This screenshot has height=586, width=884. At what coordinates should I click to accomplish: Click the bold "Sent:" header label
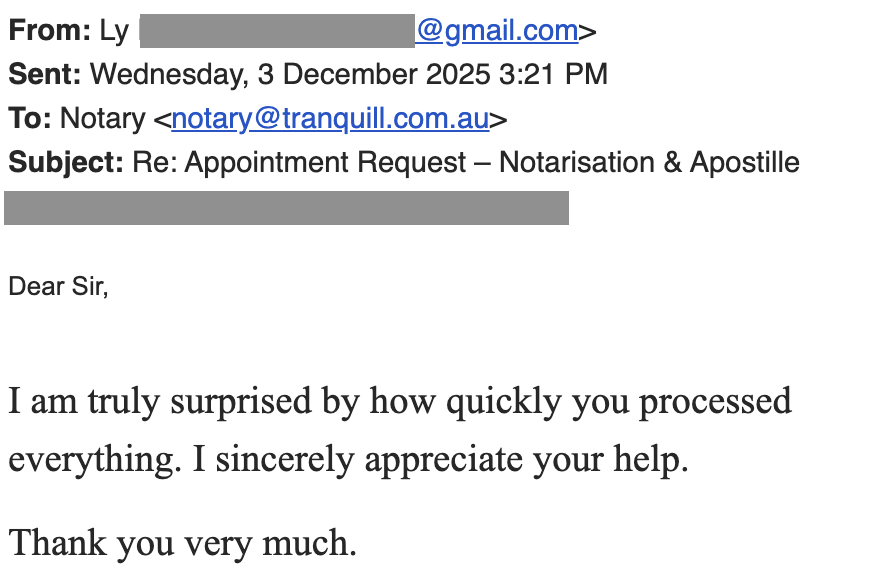(45, 75)
